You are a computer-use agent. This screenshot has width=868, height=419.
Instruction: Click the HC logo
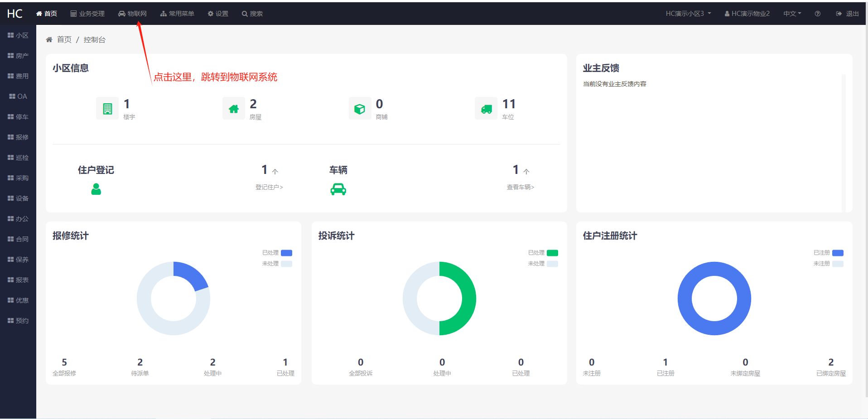tap(15, 14)
